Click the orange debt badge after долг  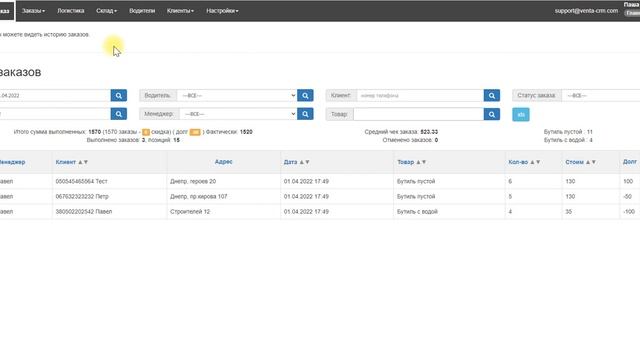tap(195, 132)
